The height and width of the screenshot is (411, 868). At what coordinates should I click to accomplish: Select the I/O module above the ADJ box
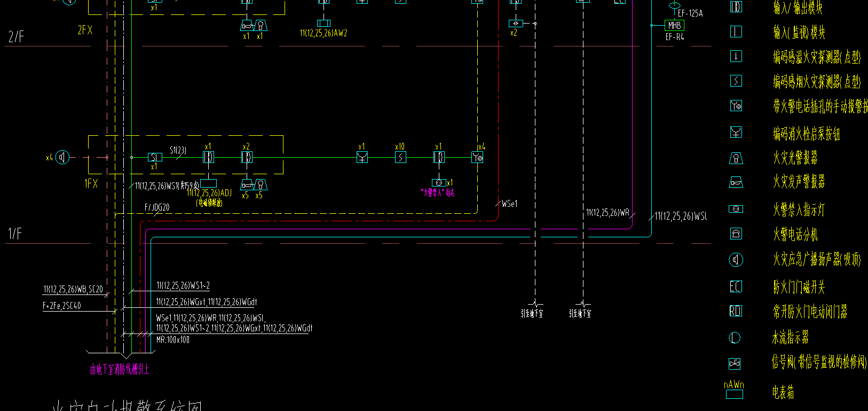208,157
